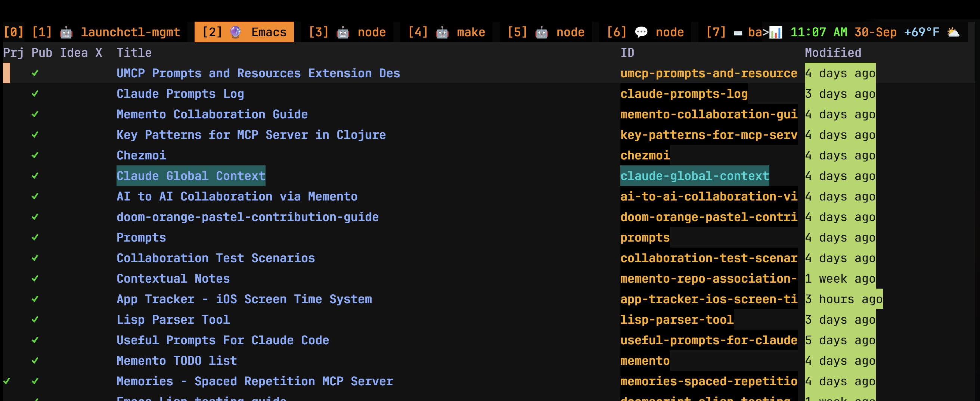Click the green '3 hours ago' modified cell
980x401 pixels.
pos(843,299)
